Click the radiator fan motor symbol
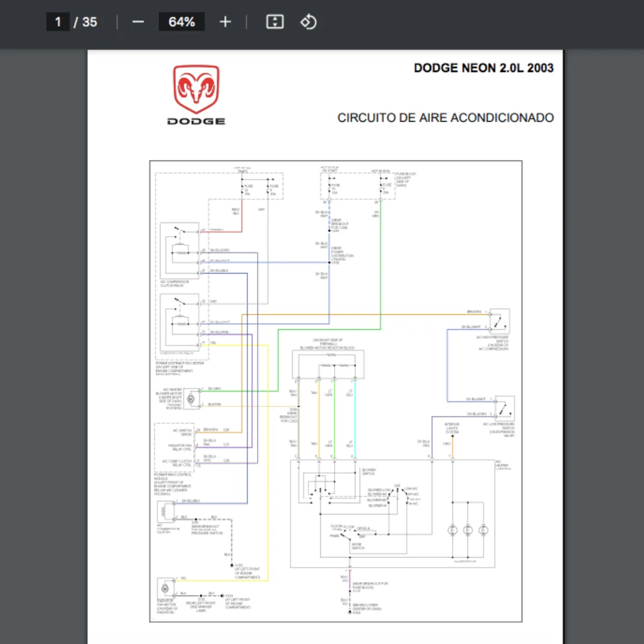Viewport: 644px width, 644px height. 165,589
